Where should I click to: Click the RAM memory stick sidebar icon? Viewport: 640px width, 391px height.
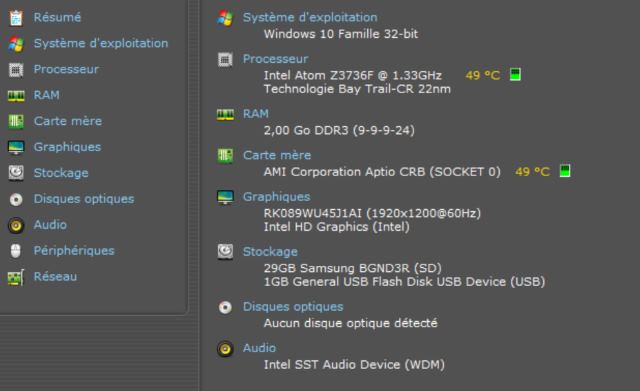point(16,96)
